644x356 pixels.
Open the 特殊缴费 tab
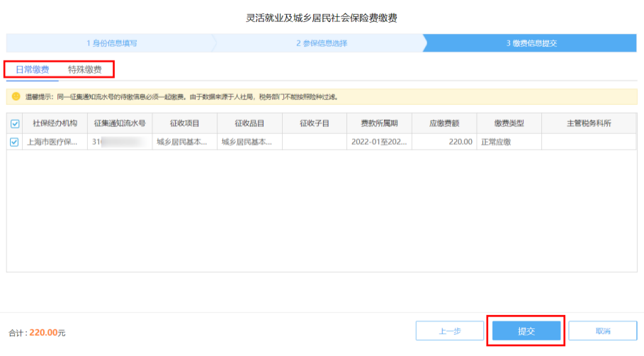coord(84,69)
